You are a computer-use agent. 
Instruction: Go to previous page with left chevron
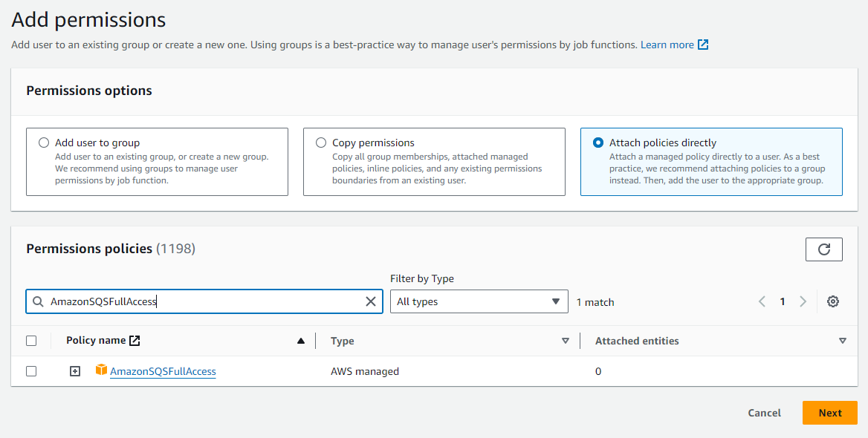[762, 301]
